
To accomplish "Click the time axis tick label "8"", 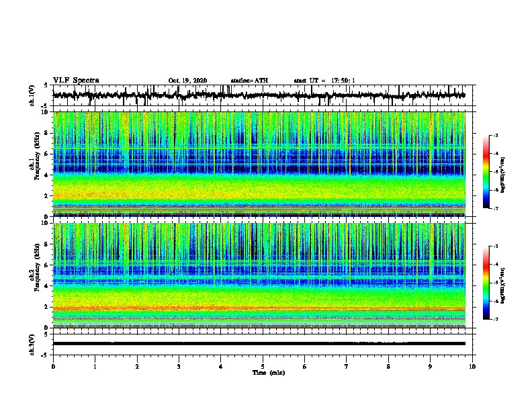I will (x=388, y=367).
